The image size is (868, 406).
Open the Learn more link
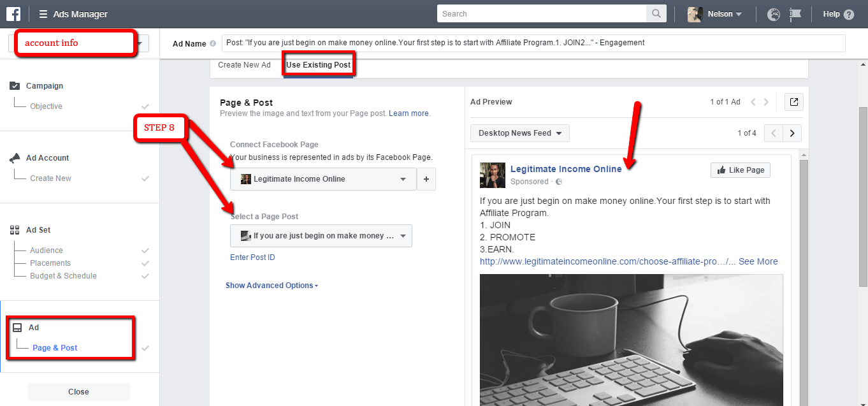pos(409,113)
